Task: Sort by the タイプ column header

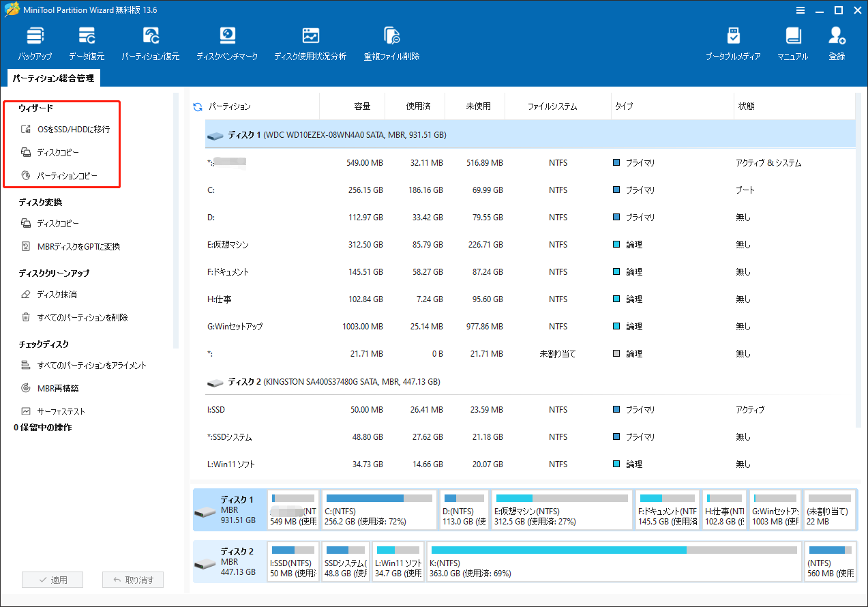Action: [624, 106]
